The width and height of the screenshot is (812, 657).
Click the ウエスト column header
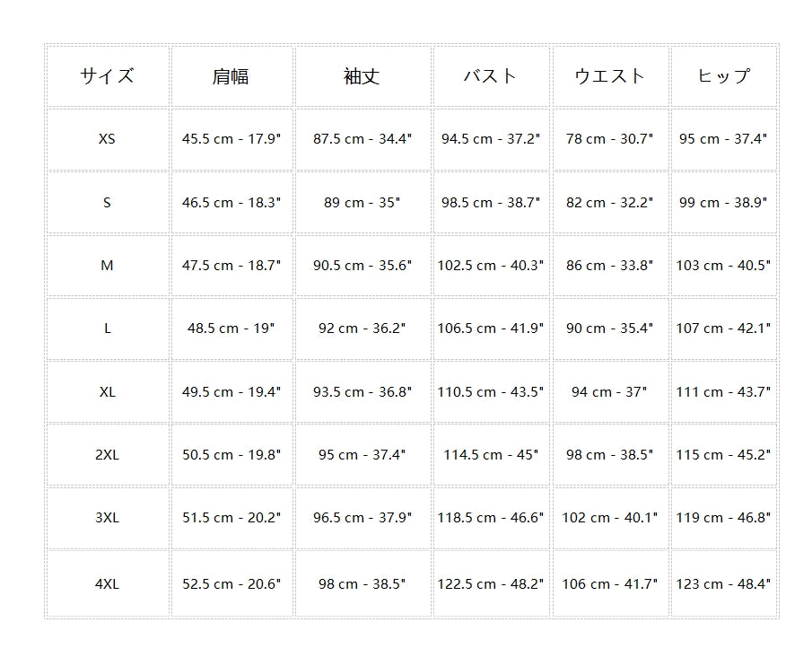tap(609, 76)
